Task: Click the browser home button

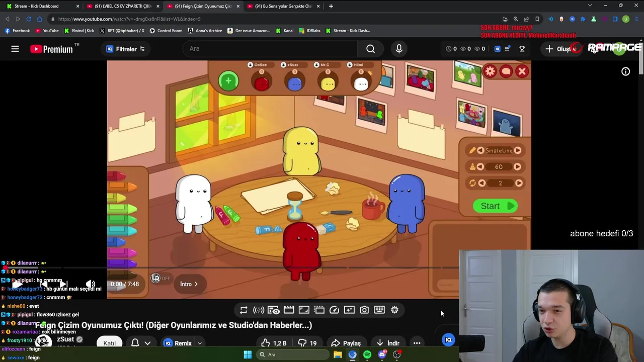Action: 40,19
